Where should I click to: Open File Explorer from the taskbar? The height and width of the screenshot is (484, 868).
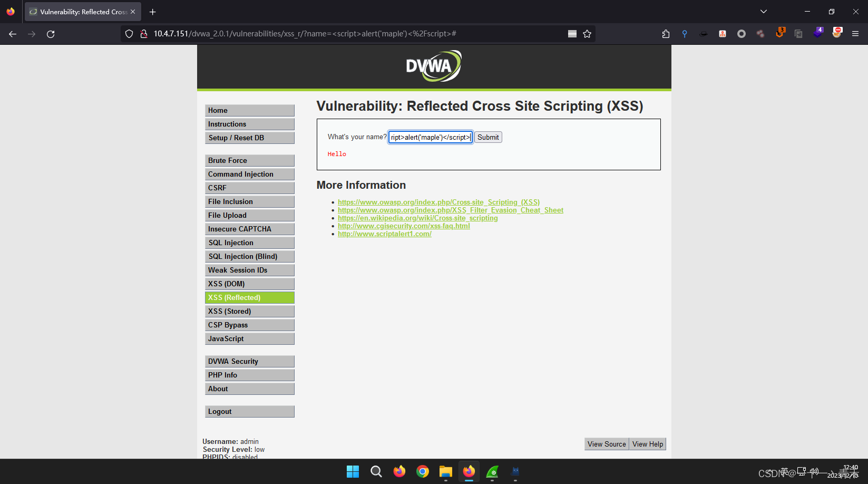pyautogui.click(x=446, y=471)
